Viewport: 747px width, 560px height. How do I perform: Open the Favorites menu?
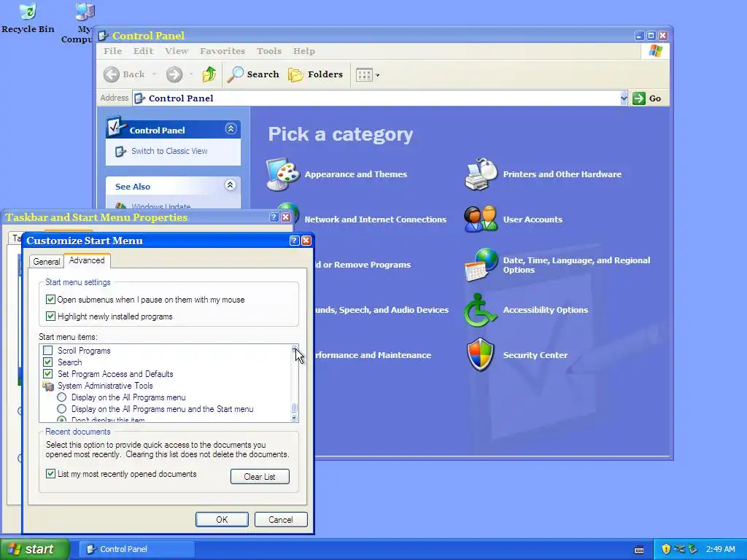[222, 51]
